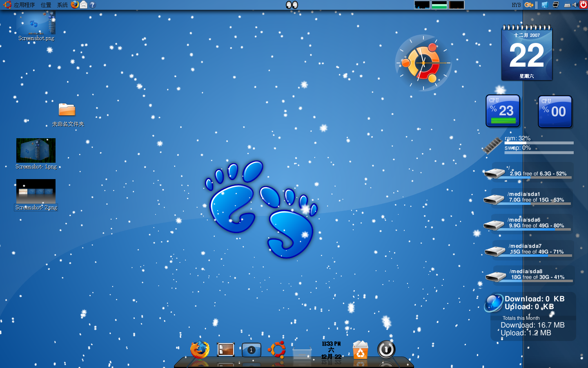Open the volume speaker control
The height and width of the screenshot is (368, 588).
[575, 5]
